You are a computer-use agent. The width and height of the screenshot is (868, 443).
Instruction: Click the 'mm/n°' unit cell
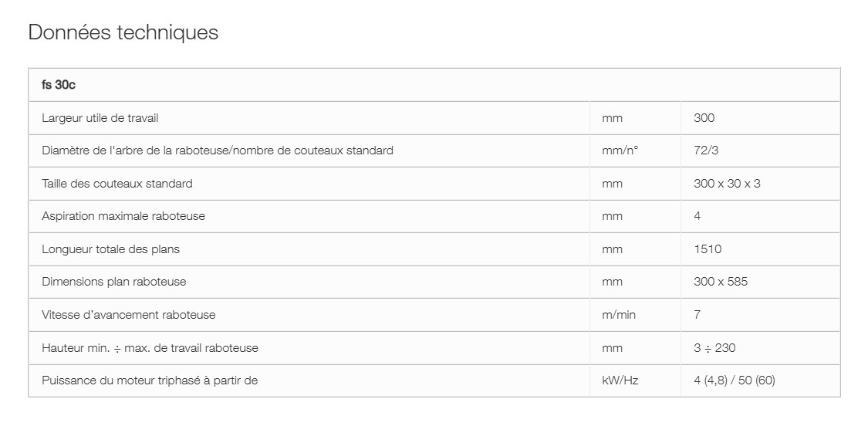(620, 150)
